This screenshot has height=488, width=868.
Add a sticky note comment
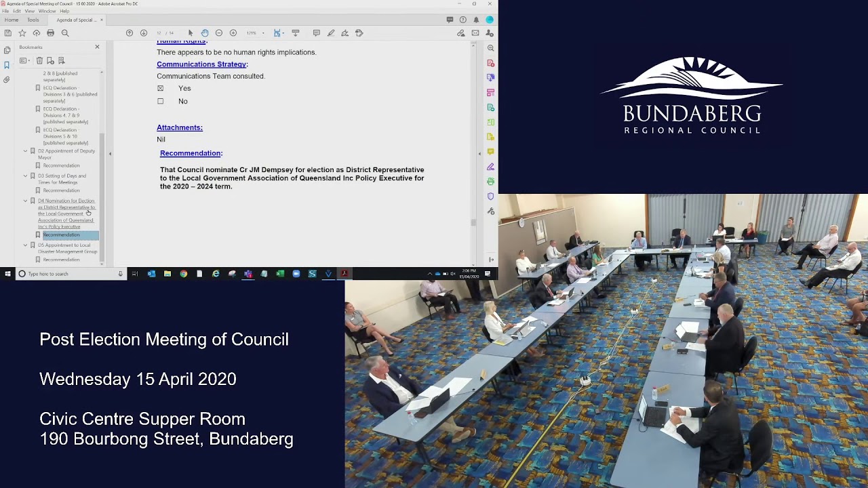click(316, 33)
